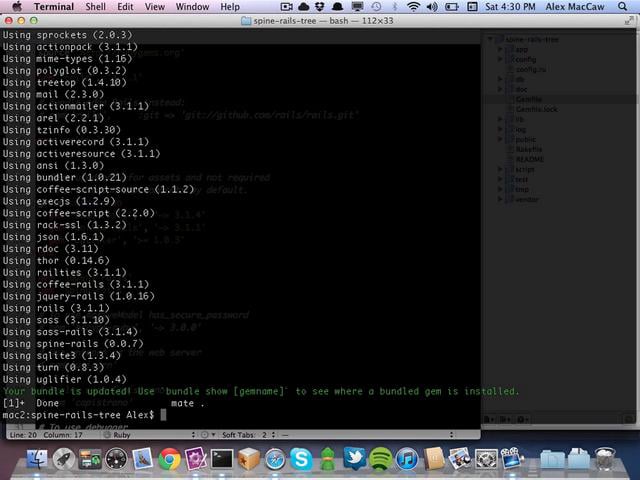This screenshot has height=480, width=640.
Task: Expand the app folder in drawer
Action: pos(500,49)
